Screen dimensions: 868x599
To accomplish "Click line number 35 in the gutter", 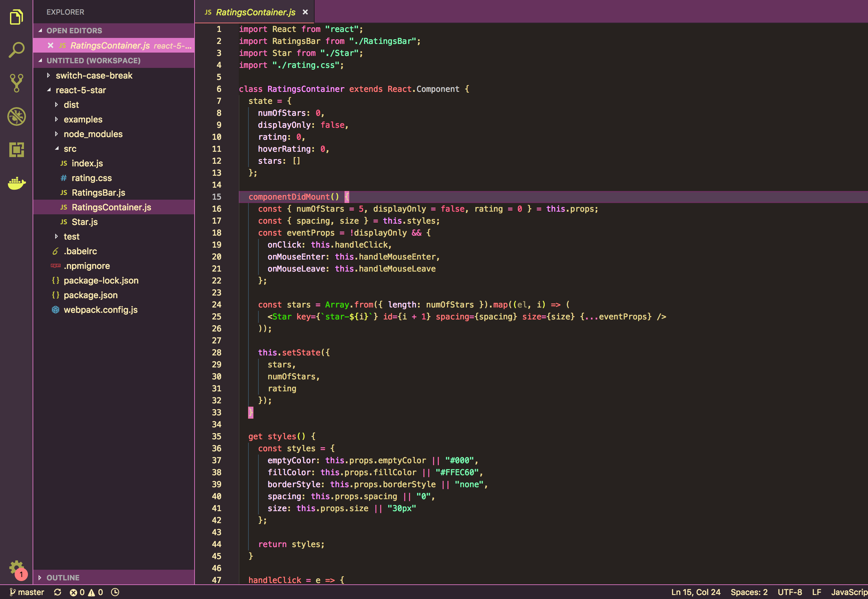I will pos(217,436).
